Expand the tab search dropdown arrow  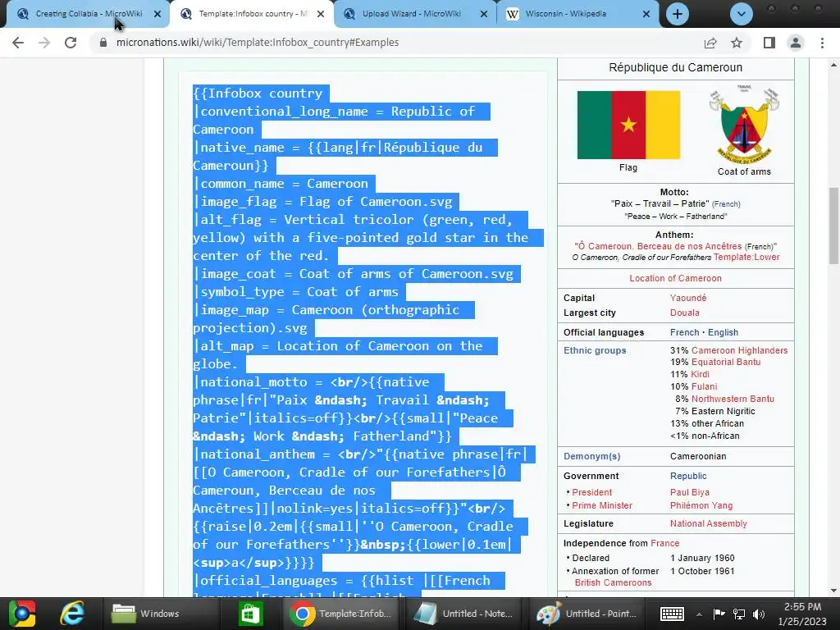click(x=742, y=14)
